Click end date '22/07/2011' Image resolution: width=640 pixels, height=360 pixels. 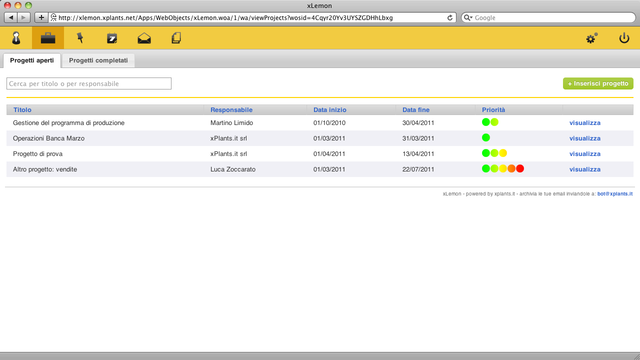coord(418,169)
